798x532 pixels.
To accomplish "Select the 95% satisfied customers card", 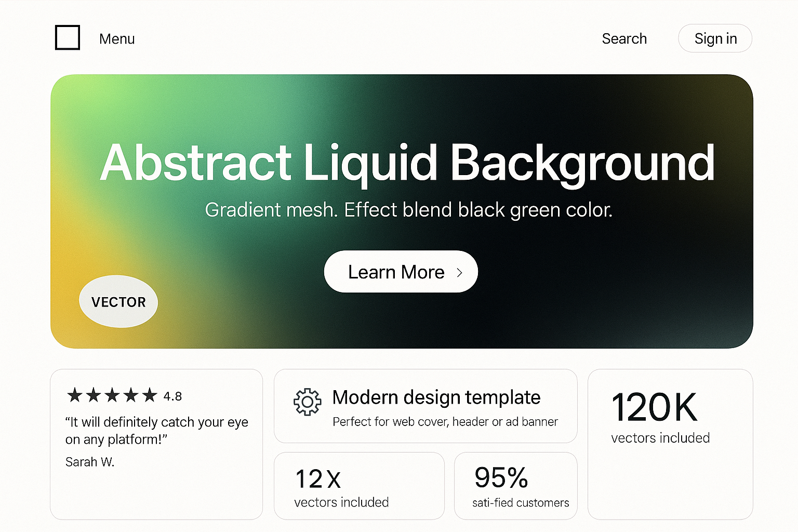I will [x=515, y=486].
